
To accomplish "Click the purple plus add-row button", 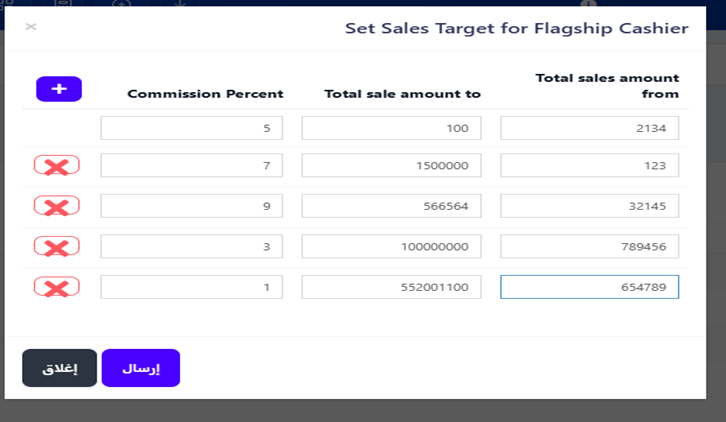I will point(59,89).
